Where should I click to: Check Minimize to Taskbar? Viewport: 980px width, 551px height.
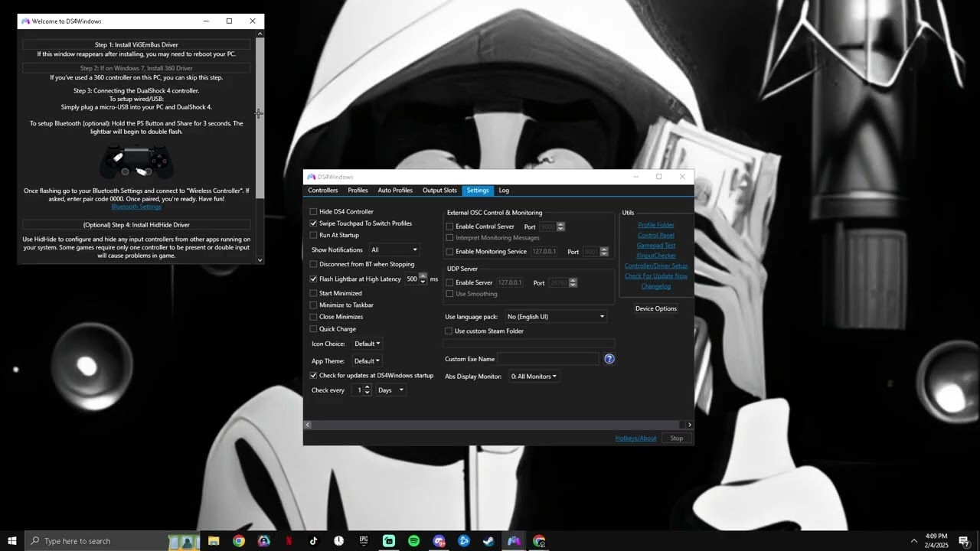(313, 305)
